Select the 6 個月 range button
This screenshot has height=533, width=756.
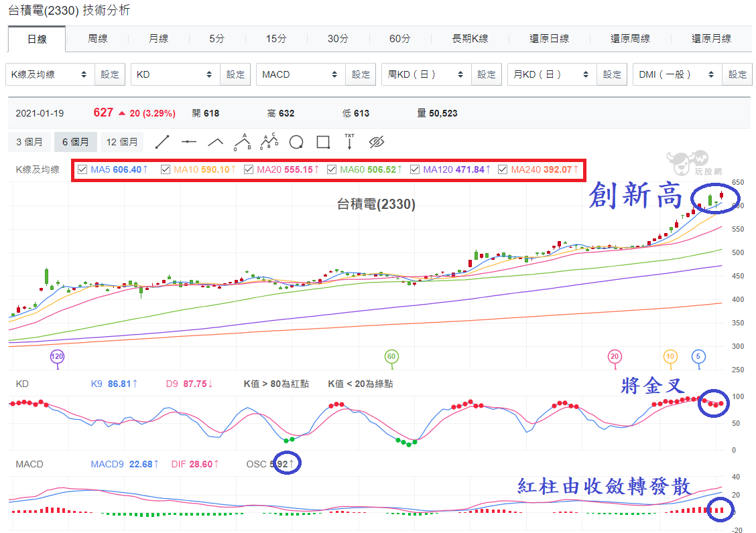pos(76,142)
